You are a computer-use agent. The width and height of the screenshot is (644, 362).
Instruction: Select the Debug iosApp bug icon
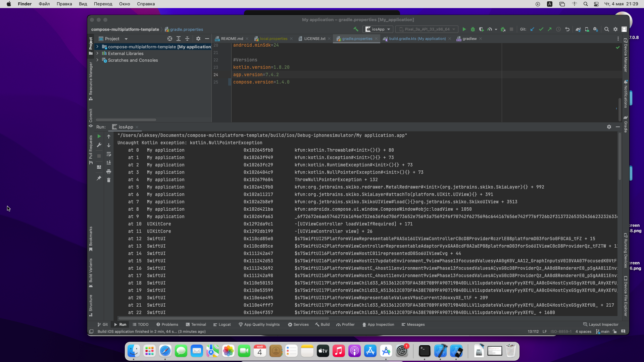tap(473, 29)
